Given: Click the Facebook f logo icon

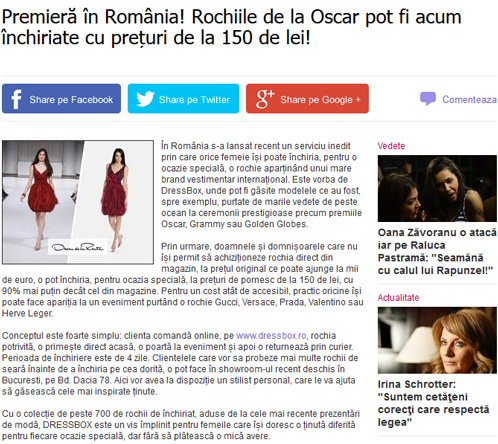Looking at the screenshot, I should coord(16,99).
